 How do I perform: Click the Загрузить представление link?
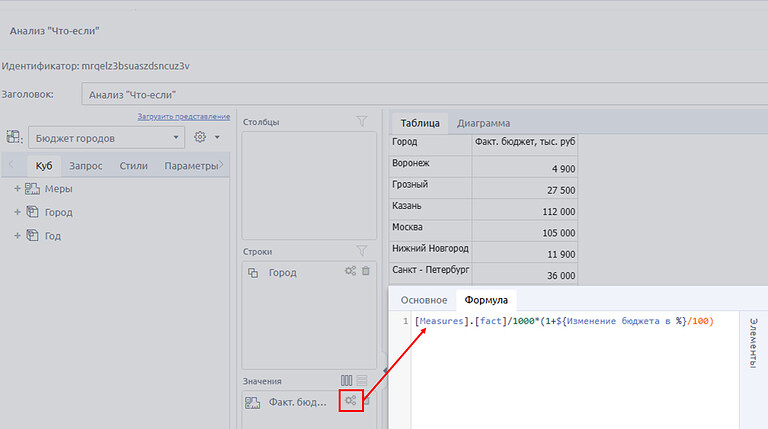pos(184,117)
